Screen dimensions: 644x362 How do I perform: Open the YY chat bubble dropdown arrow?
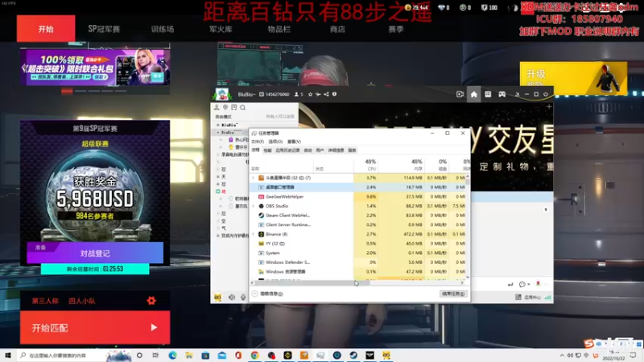[x=529, y=284]
